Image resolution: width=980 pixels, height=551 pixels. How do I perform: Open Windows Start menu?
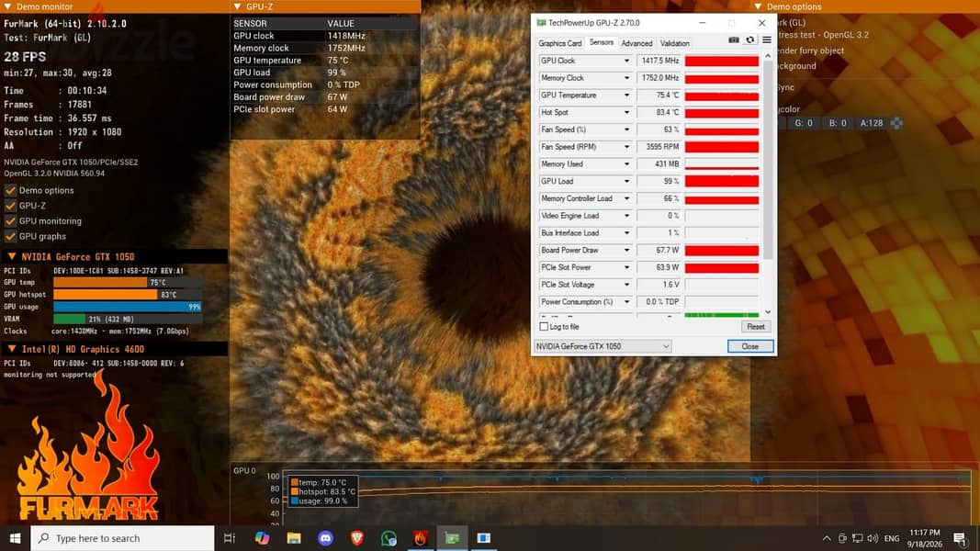[x=15, y=538]
